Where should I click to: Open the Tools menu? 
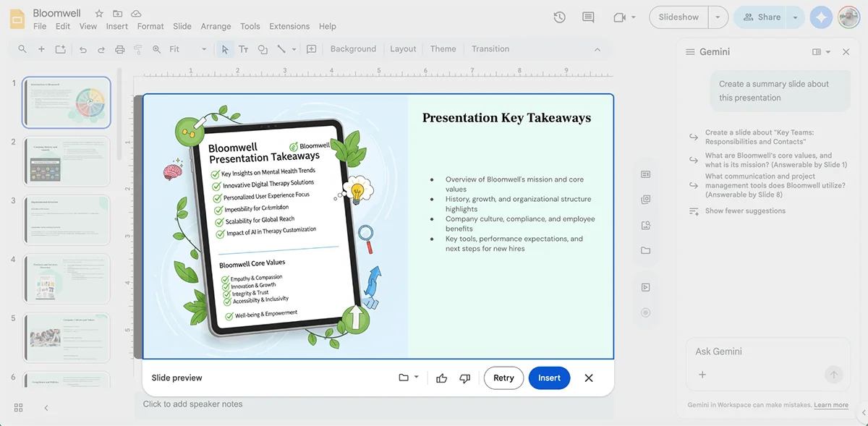point(250,26)
